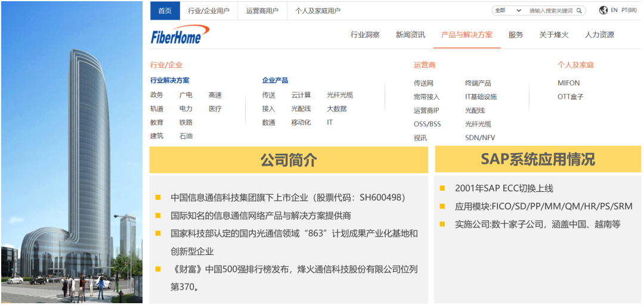Open the 终端产品 carrier link
Image resolution: width=644 pixels, height=305 pixels.
478,83
